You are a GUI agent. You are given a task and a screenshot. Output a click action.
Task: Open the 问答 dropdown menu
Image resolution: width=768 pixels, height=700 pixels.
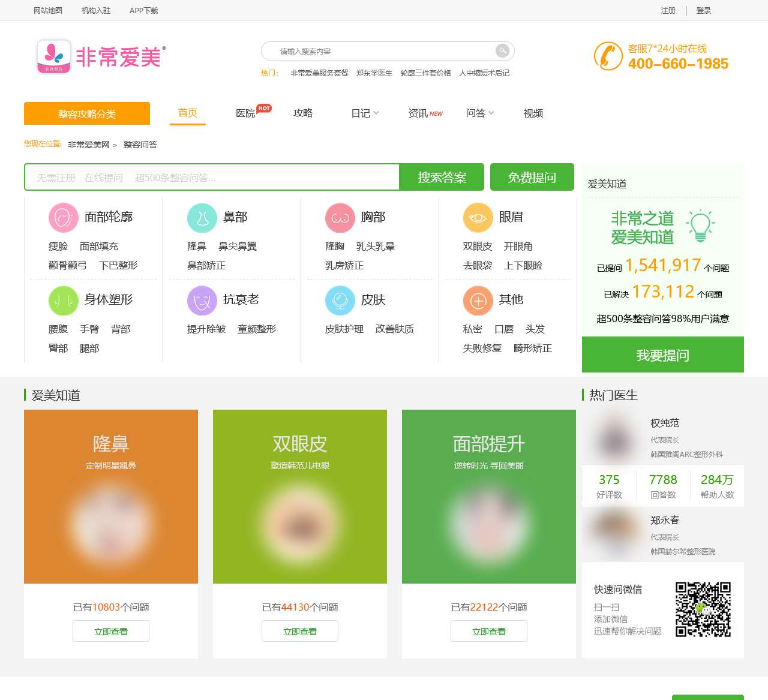(x=478, y=113)
